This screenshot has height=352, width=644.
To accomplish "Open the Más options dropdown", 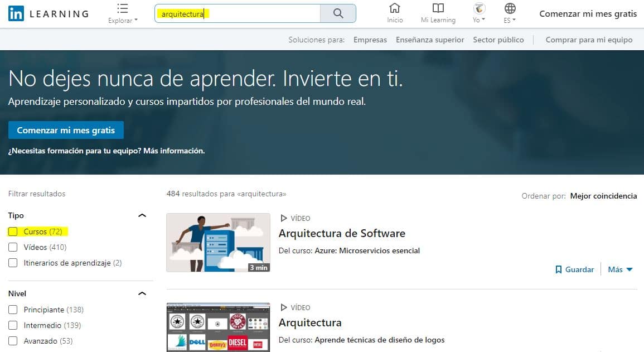I will click(x=619, y=269).
